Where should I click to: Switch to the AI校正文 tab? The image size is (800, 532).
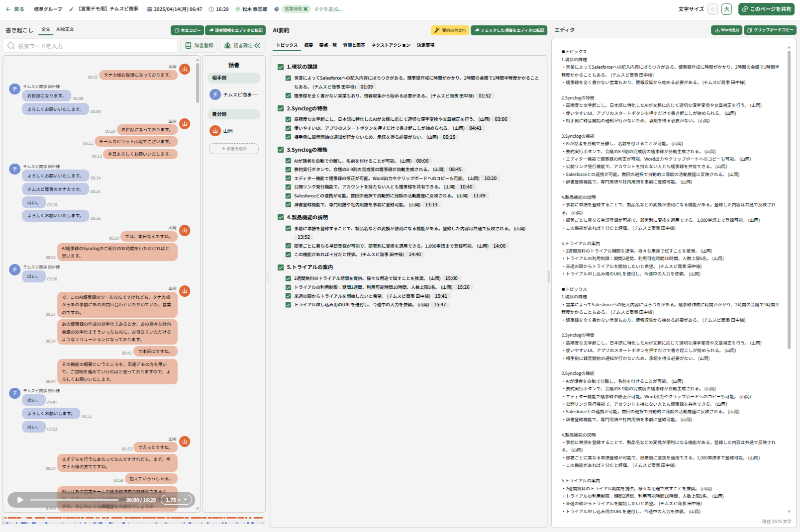coord(65,29)
